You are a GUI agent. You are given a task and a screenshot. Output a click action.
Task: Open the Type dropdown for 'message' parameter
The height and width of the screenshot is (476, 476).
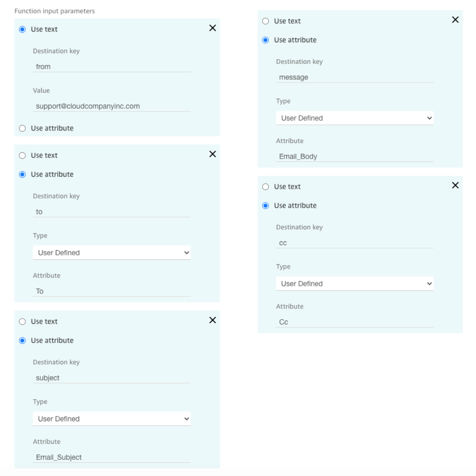[354, 118]
